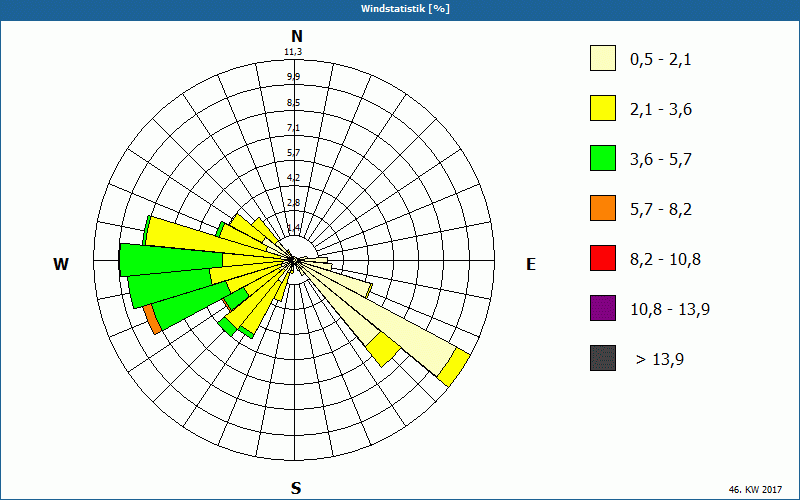Viewport: 800px width, 500px height.
Task: Click the 8,5 ring scale label
Action: [293, 103]
